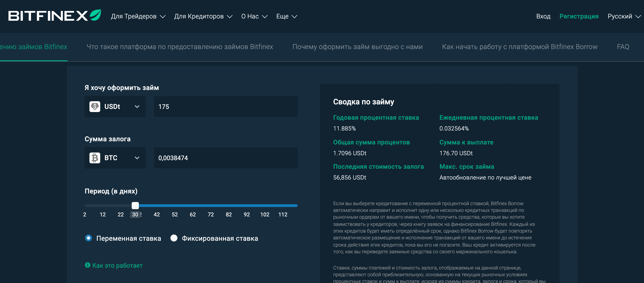The image size is (644, 283).
Task: Click the 1.7096 USDt interest total
Action: tap(350, 153)
